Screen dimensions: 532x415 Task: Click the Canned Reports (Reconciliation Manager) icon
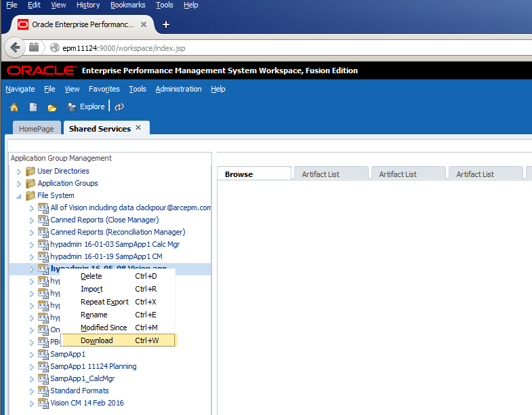pyautogui.click(x=43, y=232)
